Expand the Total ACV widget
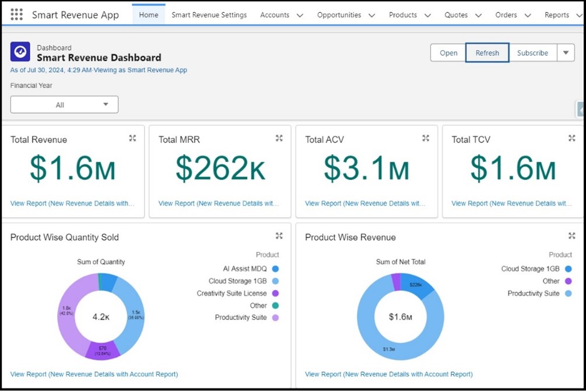 [426, 138]
